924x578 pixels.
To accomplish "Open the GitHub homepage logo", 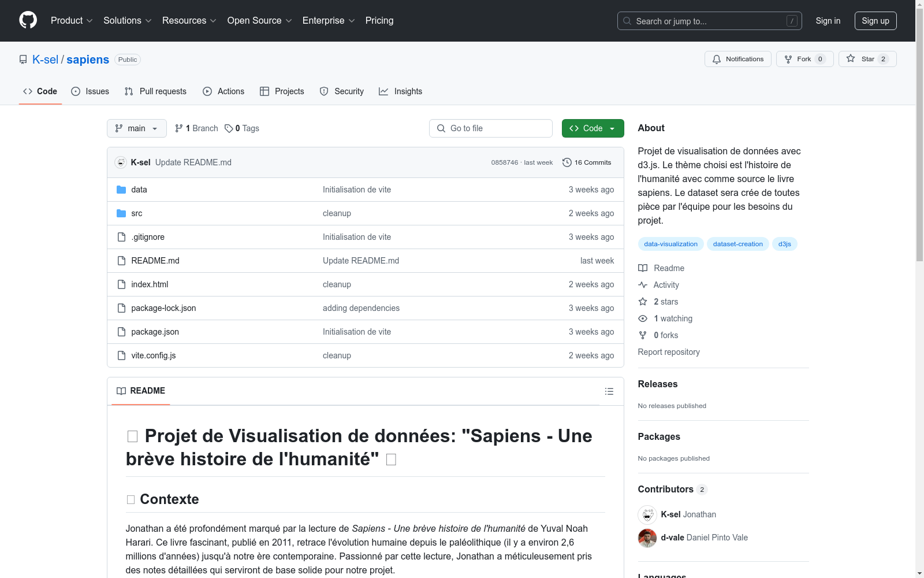I will click(x=28, y=20).
